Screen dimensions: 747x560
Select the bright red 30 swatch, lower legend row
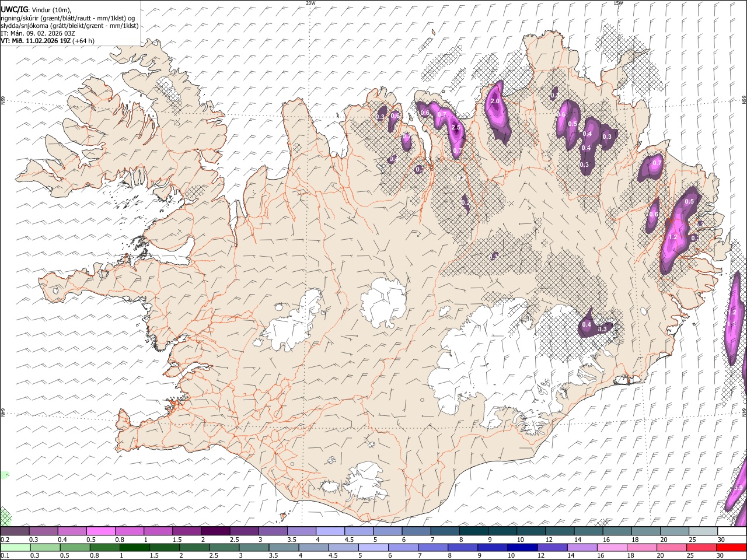(x=731, y=547)
